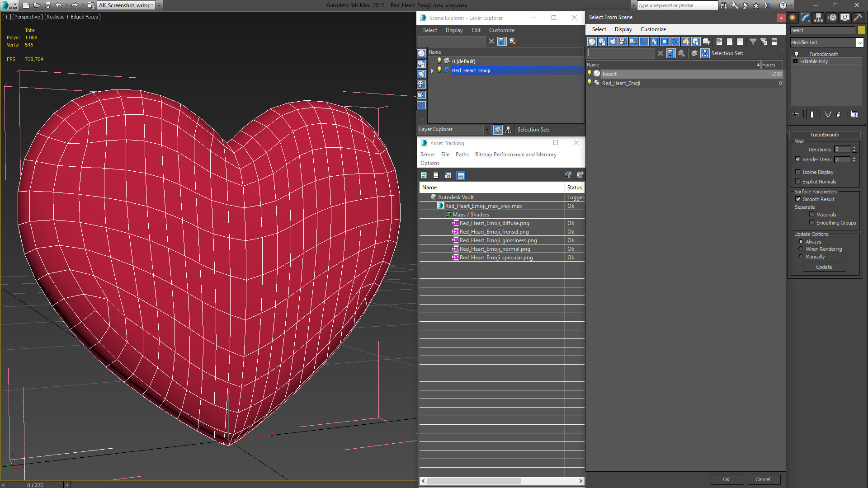Toggle geometry filter in Select From Scene
Image resolution: width=868 pixels, height=488 pixels.
coord(592,42)
